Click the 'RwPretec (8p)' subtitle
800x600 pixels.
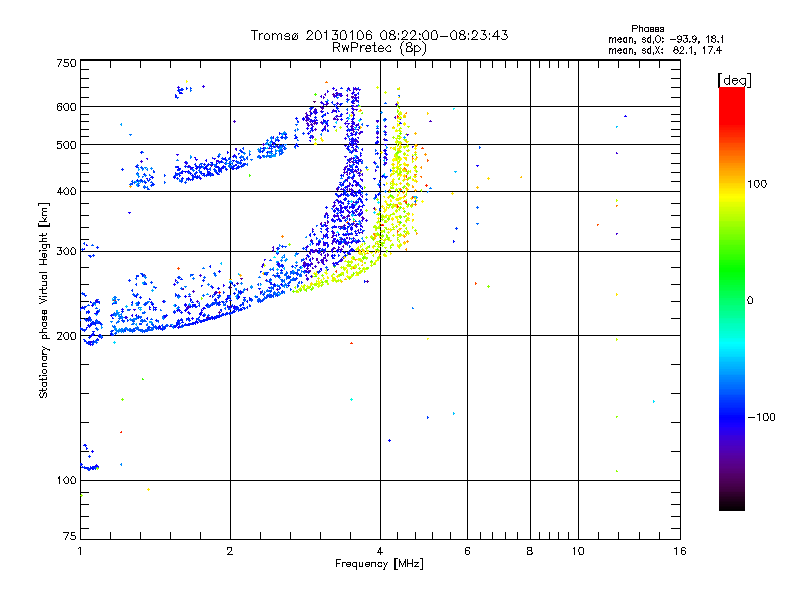[379, 48]
